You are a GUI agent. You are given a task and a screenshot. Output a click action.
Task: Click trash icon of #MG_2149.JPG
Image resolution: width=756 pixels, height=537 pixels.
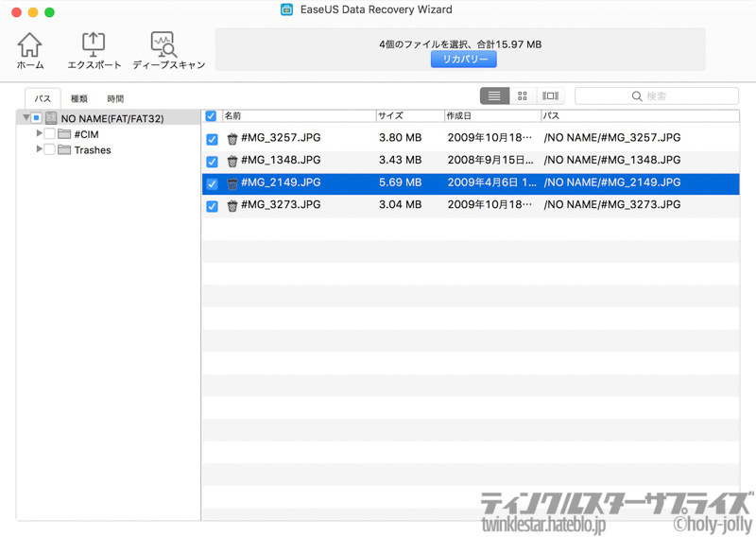(232, 183)
